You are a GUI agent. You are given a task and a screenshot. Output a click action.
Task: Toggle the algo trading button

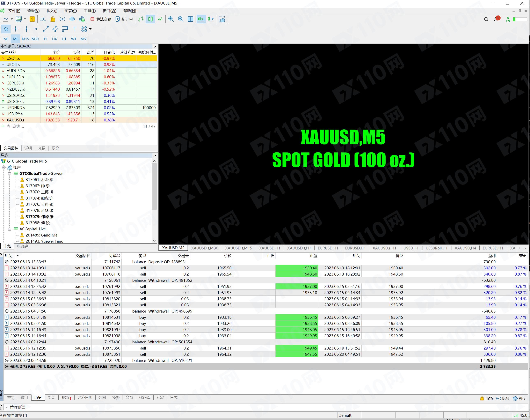point(101,19)
